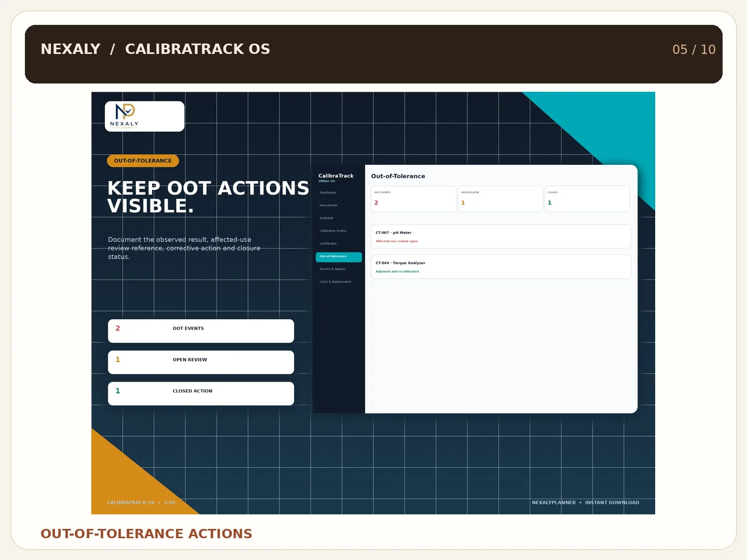Click 'NEXALYPLANNER • INSTANT DOWNLOAD' footer text
Screen dimensions: 747x560
coord(586,503)
